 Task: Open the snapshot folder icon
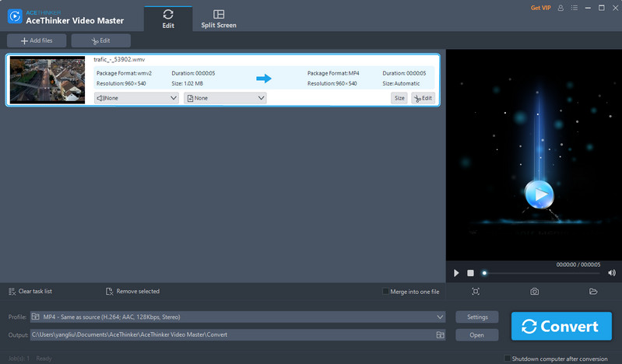coord(593,292)
